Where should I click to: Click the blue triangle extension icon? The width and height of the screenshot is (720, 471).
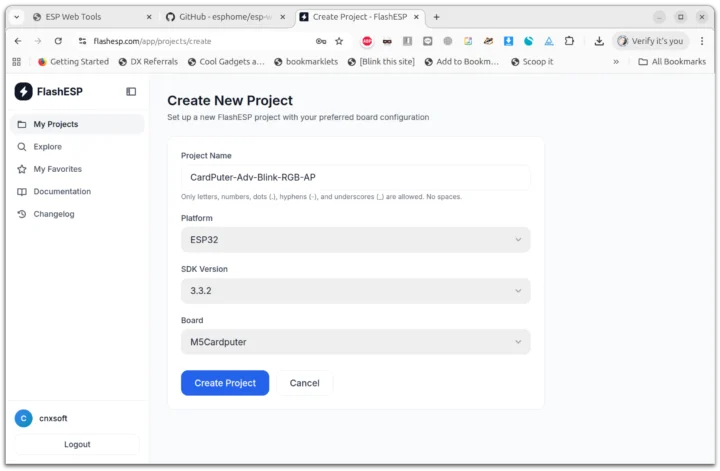[549, 41]
